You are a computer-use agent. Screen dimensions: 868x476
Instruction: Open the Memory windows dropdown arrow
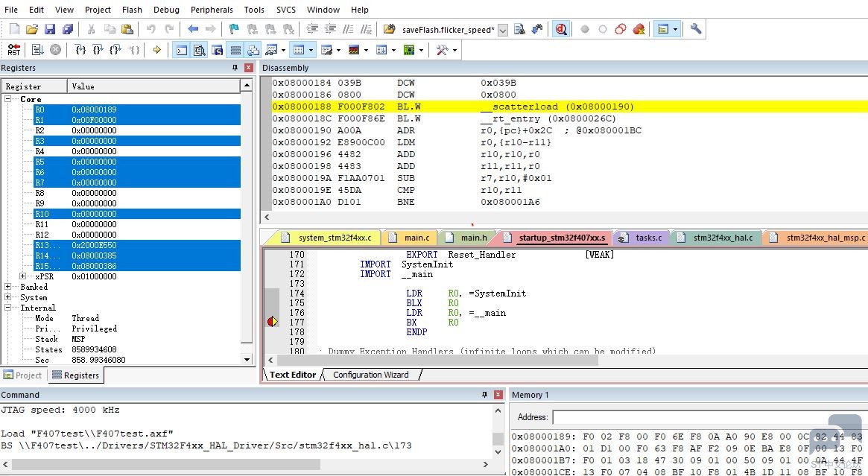click(x=311, y=51)
